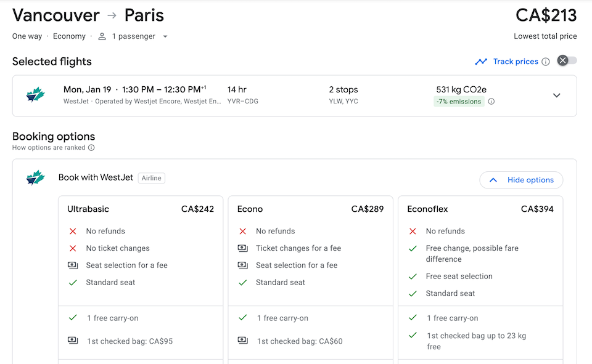Click the Ultrabasic checked bag fee icon
The image size is (592, 364).
(73, 341)
